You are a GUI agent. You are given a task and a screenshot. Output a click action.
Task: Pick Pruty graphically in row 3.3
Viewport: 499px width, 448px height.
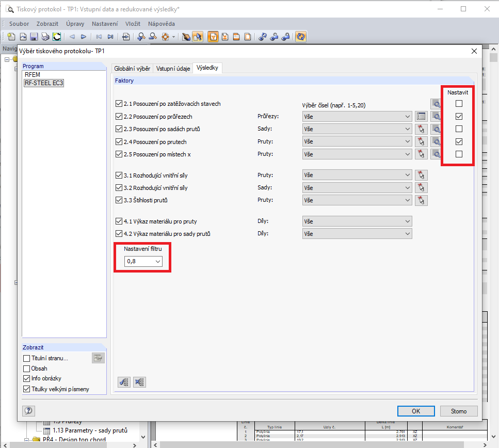[421, 200]
